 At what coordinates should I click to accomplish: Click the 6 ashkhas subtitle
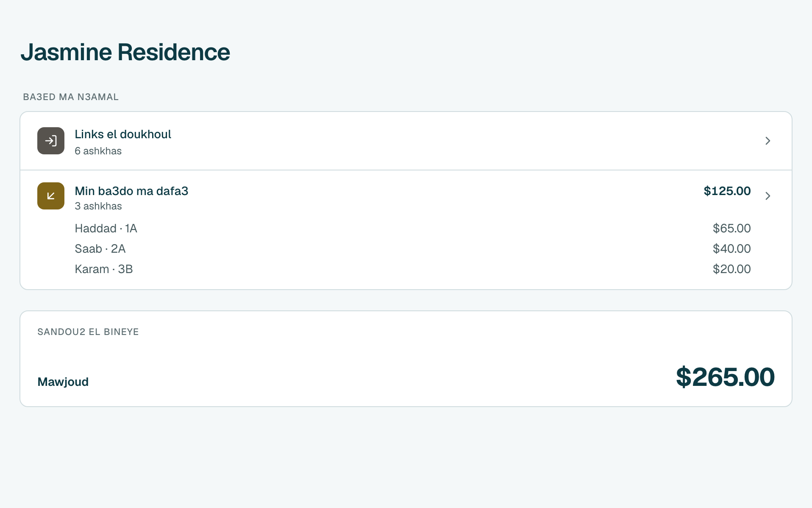point(98,151)
